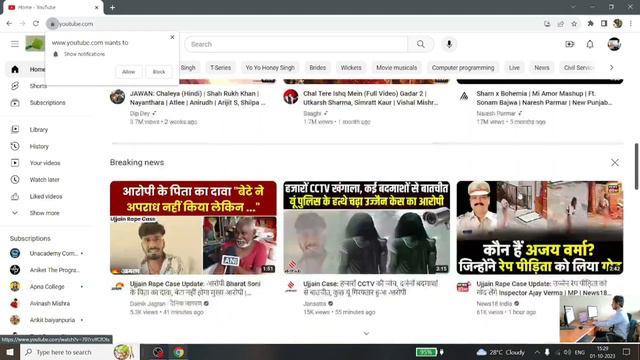This screenshot has height=360, width=640.
Task: Open Chrome tab search dropdown
Action: (573, 7)
